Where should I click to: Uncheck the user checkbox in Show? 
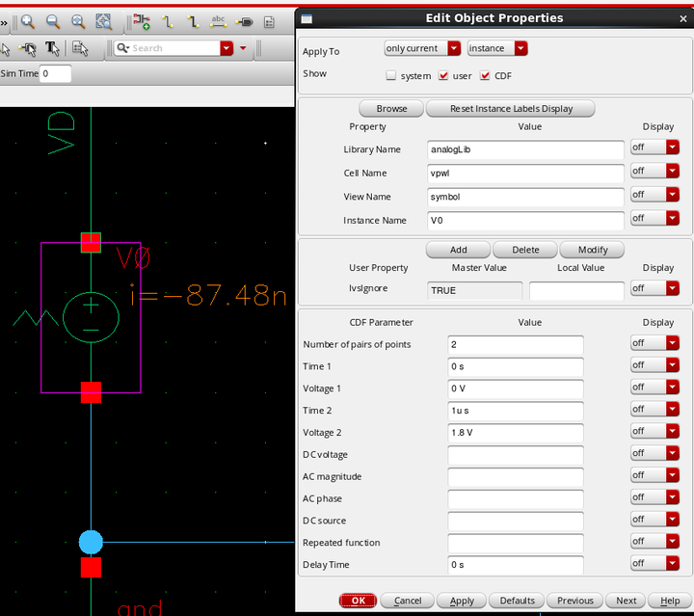pos(443,75)
